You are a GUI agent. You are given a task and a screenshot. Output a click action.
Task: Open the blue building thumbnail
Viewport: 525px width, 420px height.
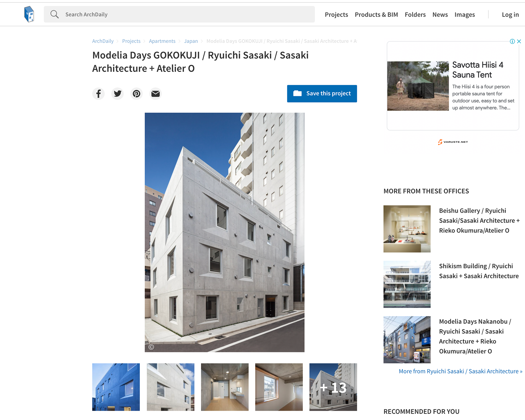coord(116,387)
